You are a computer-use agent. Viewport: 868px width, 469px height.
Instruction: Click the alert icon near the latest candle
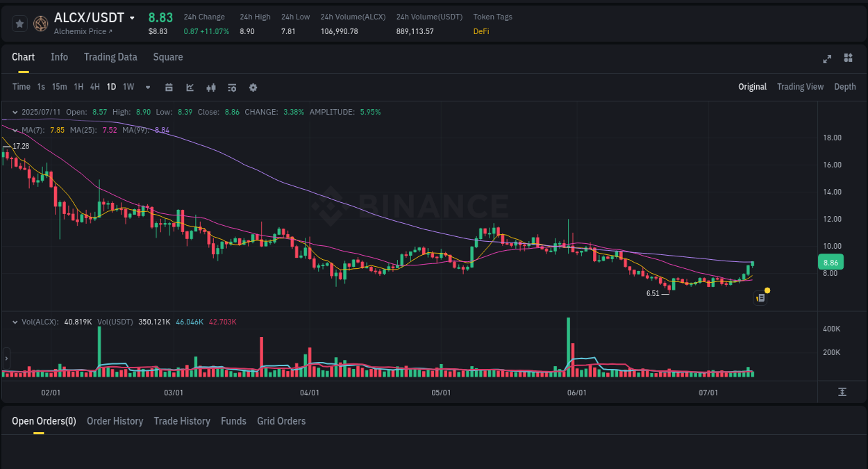tap(760, 297)
